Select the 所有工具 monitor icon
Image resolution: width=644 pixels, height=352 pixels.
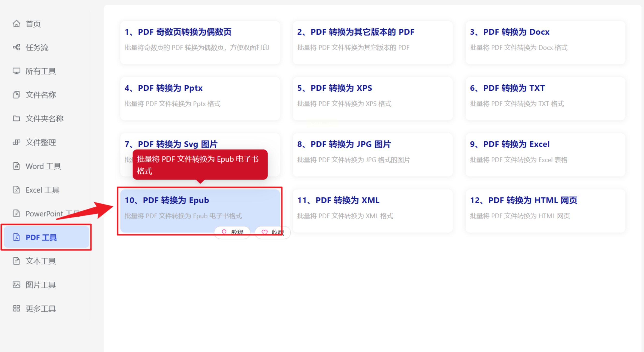point(16,71)
